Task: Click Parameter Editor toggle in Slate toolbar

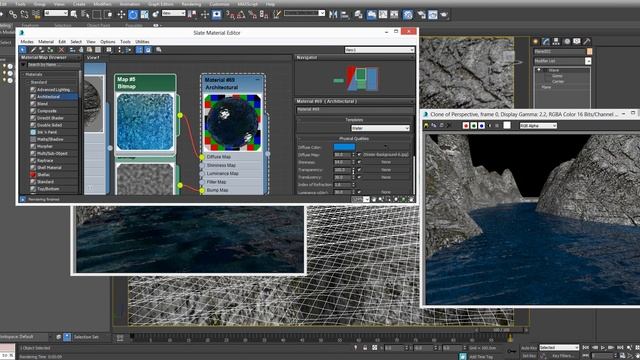Action: [148, 50]
